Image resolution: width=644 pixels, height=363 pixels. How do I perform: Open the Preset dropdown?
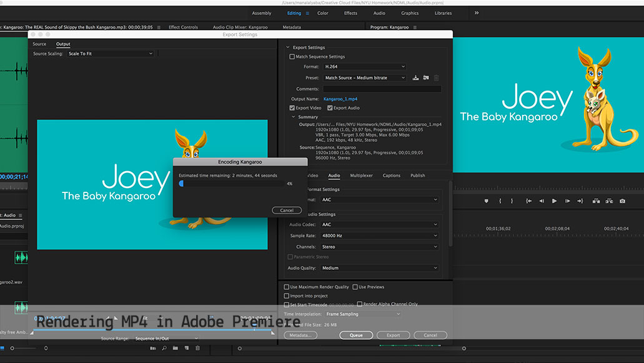point(365,78)
